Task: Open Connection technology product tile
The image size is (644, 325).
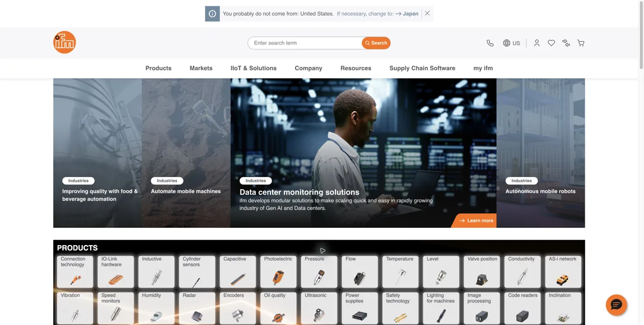Action: click(75, 271)
